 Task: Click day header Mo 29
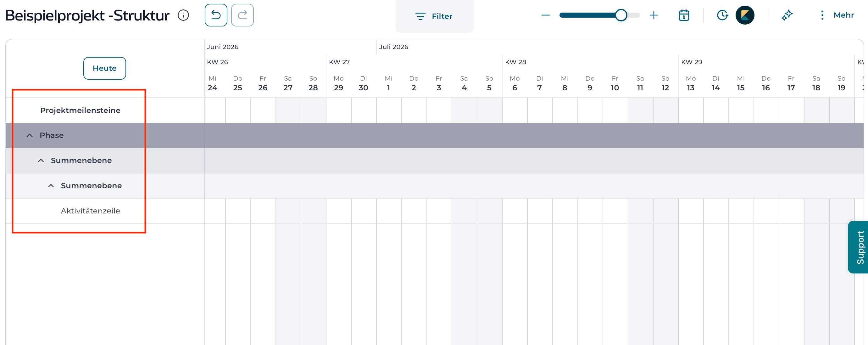coord(338,83)
